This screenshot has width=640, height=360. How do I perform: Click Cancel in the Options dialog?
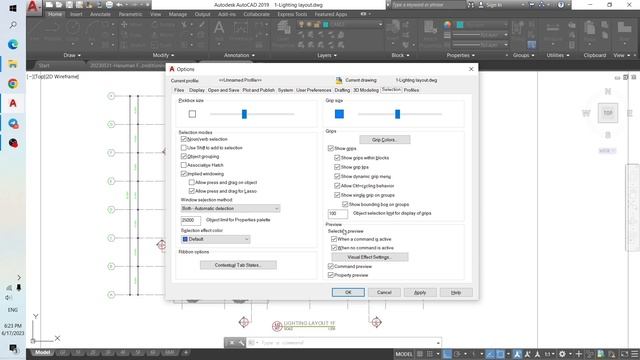click(x=384, y=292)
